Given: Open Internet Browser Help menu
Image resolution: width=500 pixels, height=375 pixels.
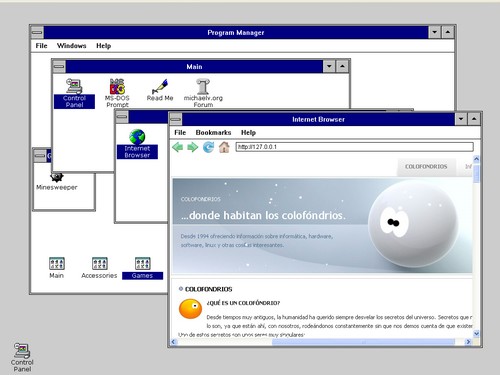Looking at the screenshot, I should 248,132.
